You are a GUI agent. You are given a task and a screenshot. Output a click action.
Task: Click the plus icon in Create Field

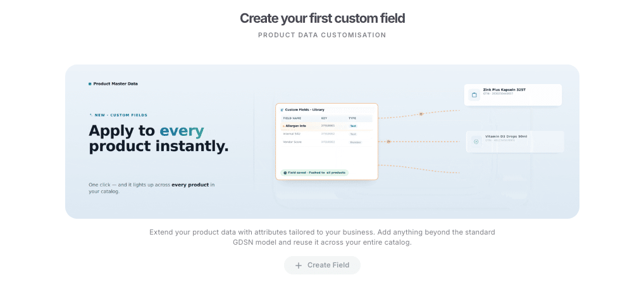point(299,266)
